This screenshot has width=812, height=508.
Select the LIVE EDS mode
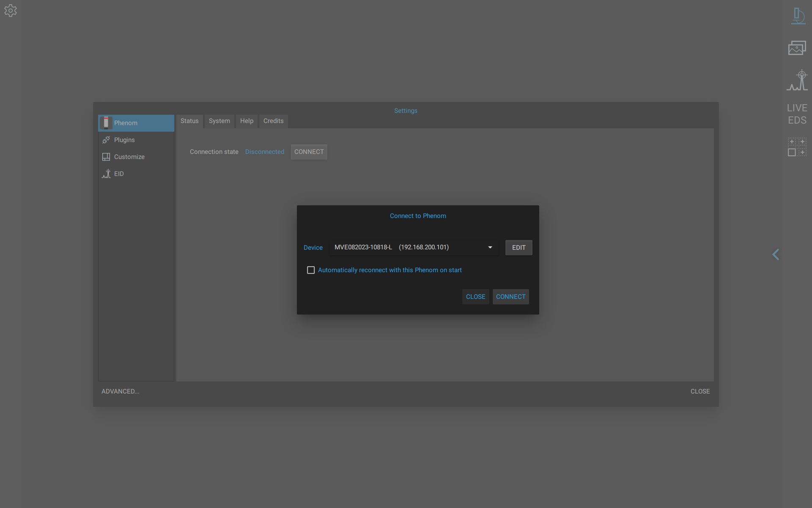coord(797,114)
